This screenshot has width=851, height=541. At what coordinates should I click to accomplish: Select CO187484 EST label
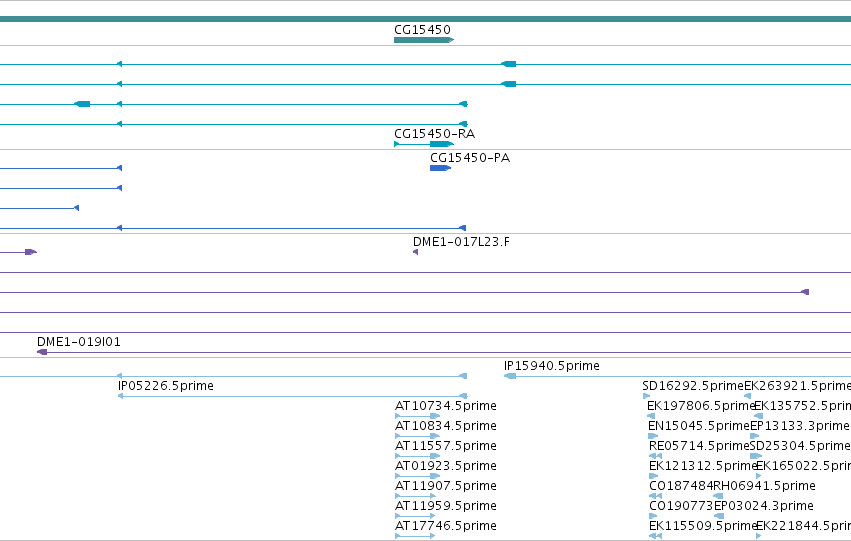click(x=681, y=486)
